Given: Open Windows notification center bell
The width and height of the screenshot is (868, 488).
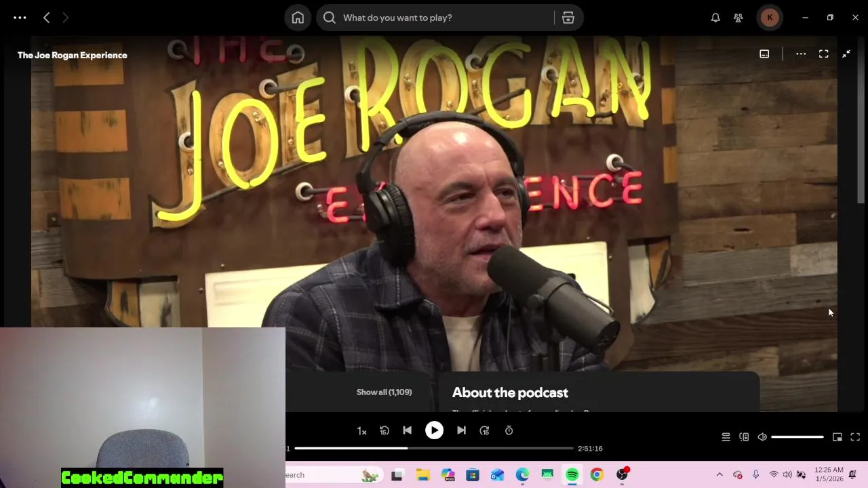Looking at the screenshot, I should [x=852, y=474].
